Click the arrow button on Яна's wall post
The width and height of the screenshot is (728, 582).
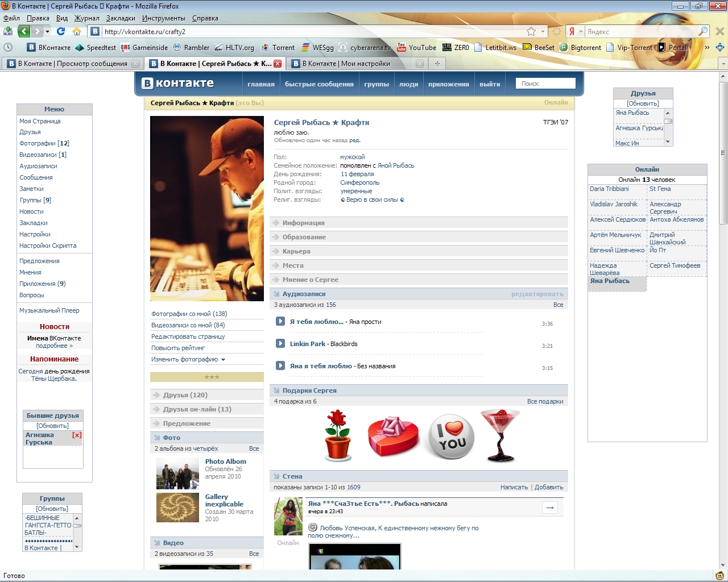point(550,508)
